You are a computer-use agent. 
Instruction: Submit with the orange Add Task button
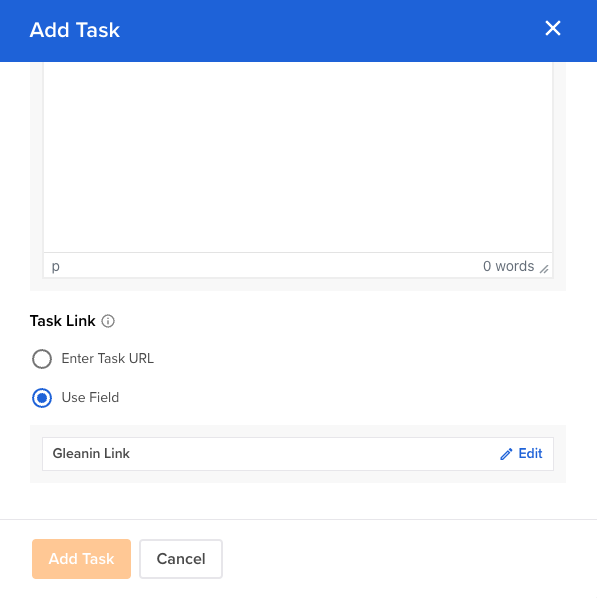point(81,559)
